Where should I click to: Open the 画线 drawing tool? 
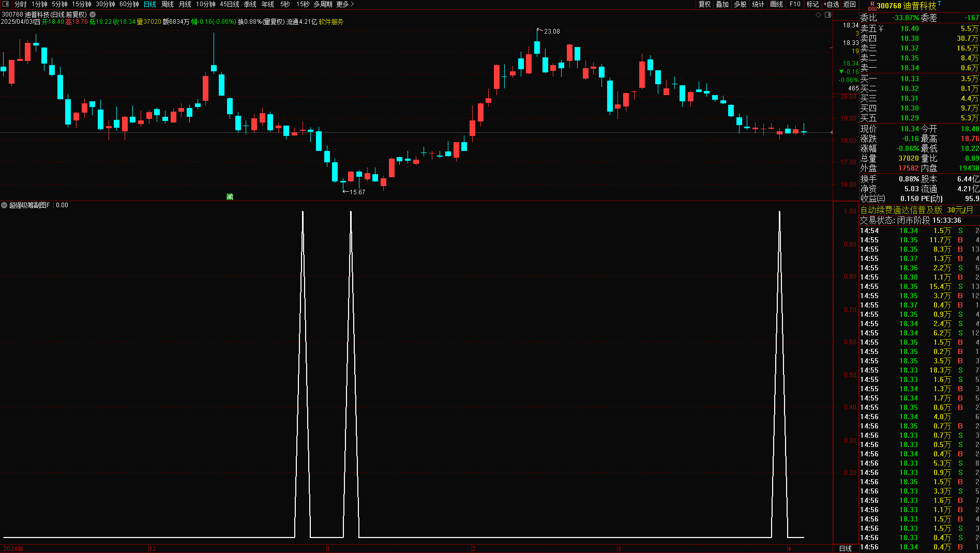(x=776, y=4)
